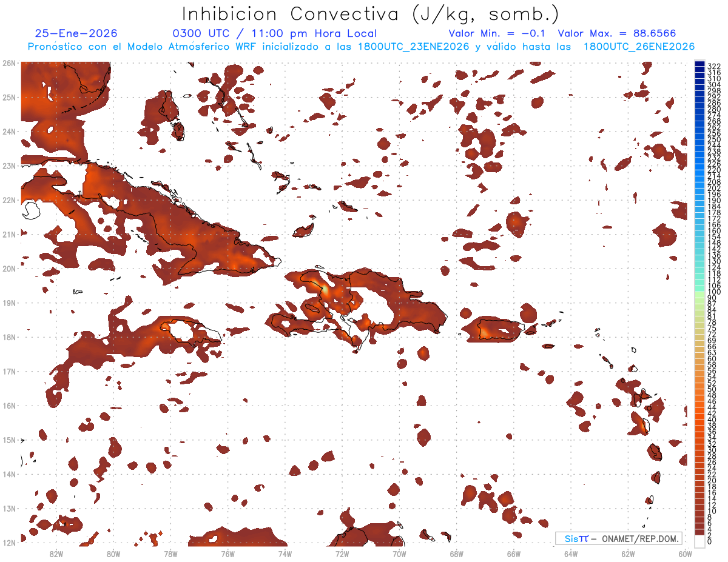This screenshot has width=728, height=562.
Task: Click the color bar label "0"
Action: pyautogui.click(x=710, y=541)
